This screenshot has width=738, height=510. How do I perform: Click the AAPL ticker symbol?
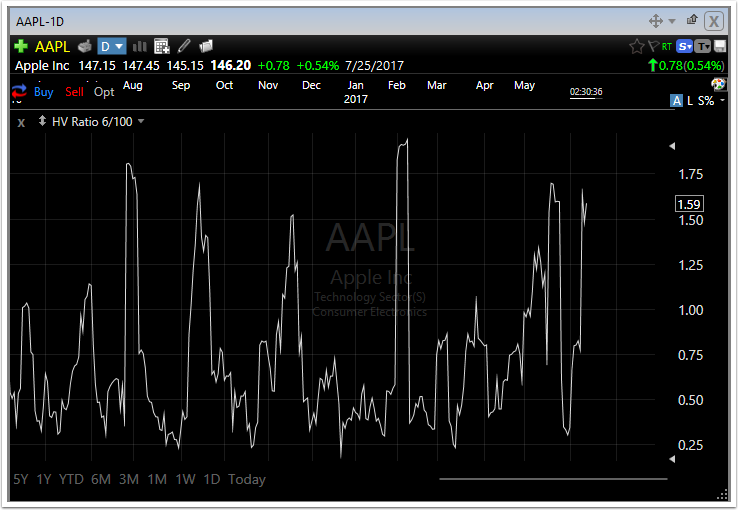click(52, 47)
